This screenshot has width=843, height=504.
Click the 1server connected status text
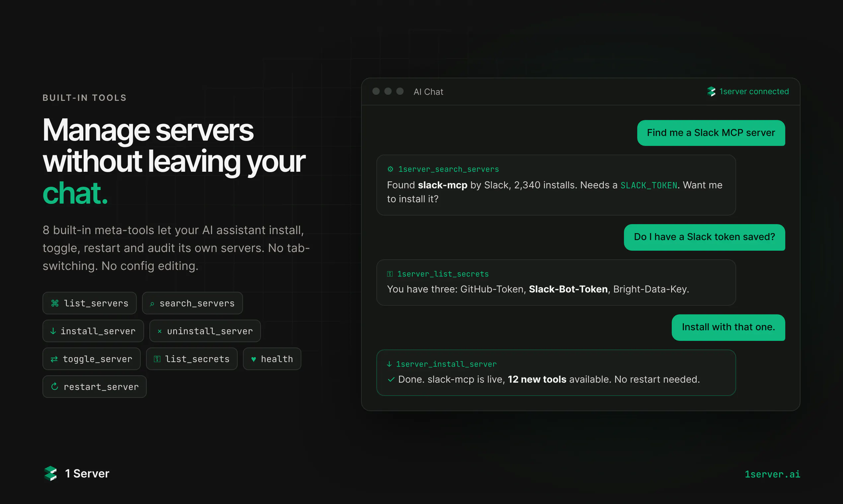coord(754,92)
